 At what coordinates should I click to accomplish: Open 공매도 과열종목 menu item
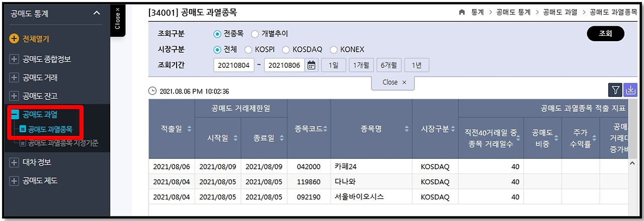50,129
